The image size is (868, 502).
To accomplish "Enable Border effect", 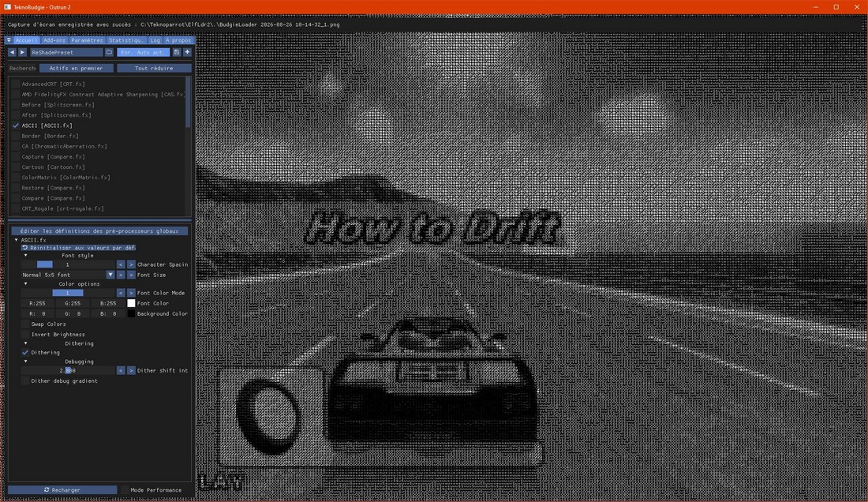I will click(16, 136).
